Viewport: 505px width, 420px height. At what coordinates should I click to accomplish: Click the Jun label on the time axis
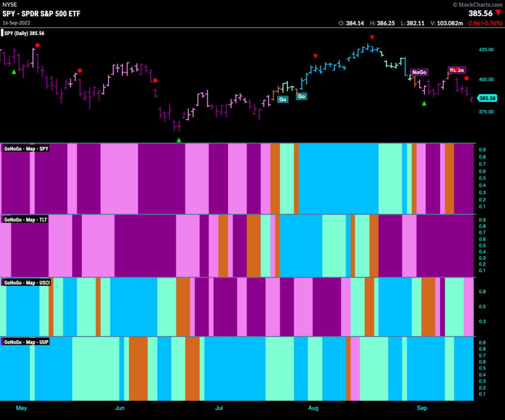(120, 408)
